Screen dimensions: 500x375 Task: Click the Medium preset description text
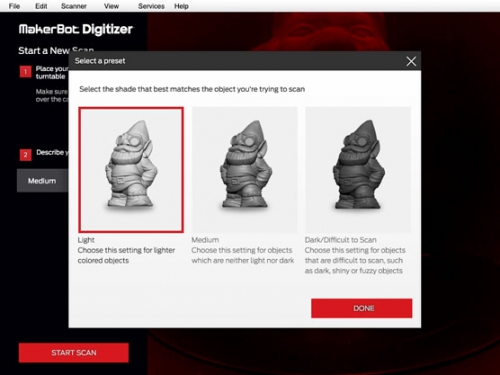243,255
